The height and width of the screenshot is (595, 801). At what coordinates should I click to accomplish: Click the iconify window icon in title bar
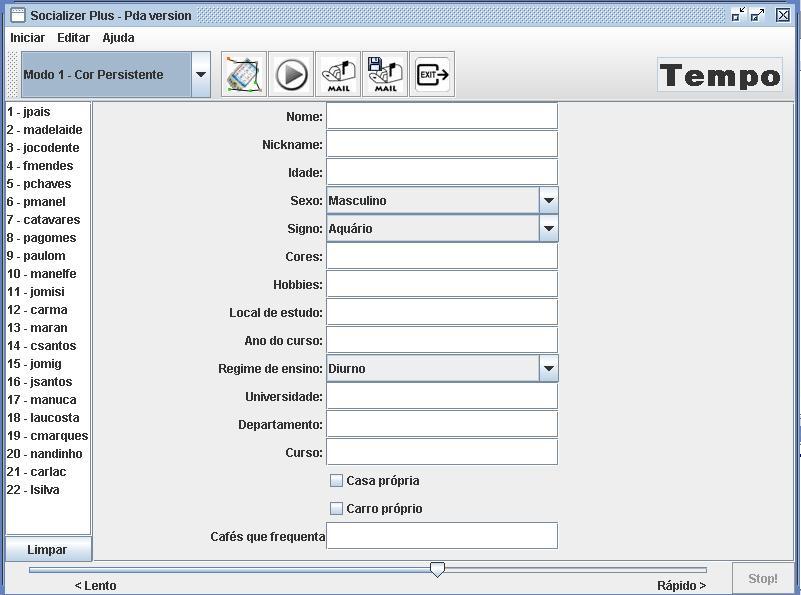click(x=738, y=15)
